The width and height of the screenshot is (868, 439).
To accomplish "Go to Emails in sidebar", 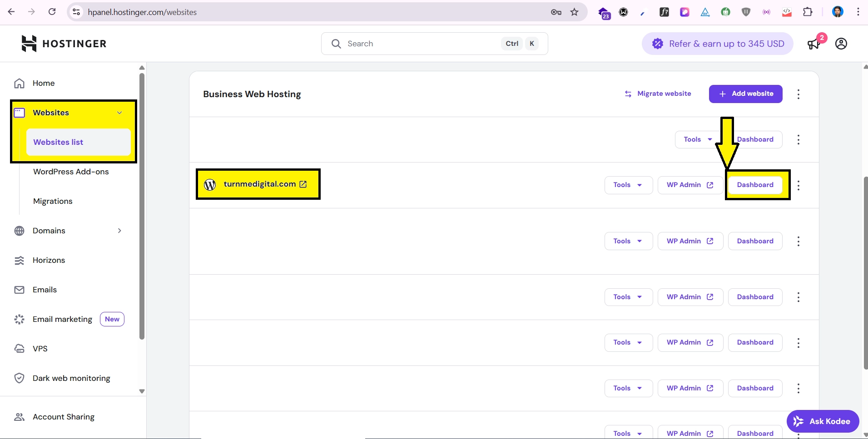I will pos(45,290).
